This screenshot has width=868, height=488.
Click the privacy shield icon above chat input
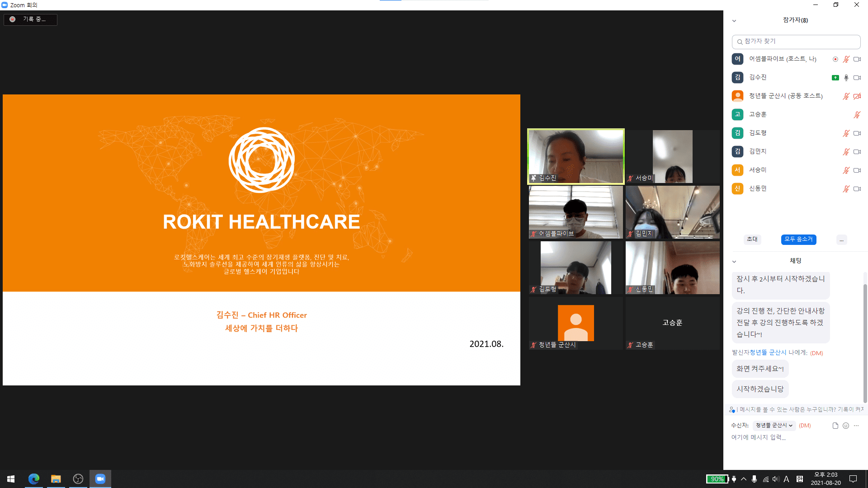coord(732,409)
